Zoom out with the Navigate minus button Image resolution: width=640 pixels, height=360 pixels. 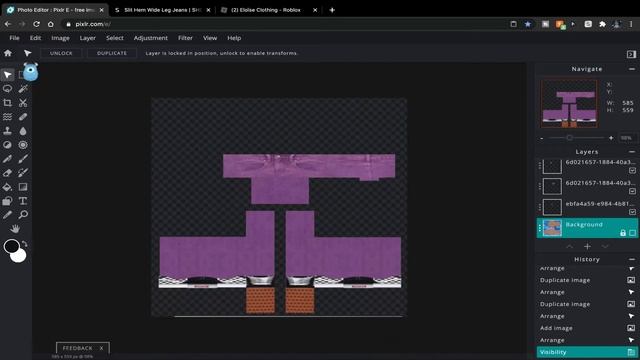pos(542,138)
